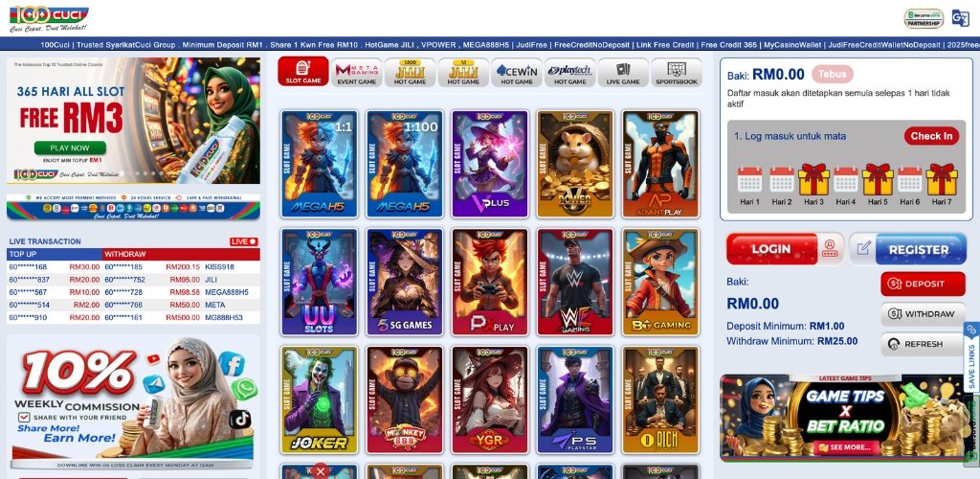980x479 pixels.
Task: Click the Hari 2 calendar icon
Action: tap(782, 179)
